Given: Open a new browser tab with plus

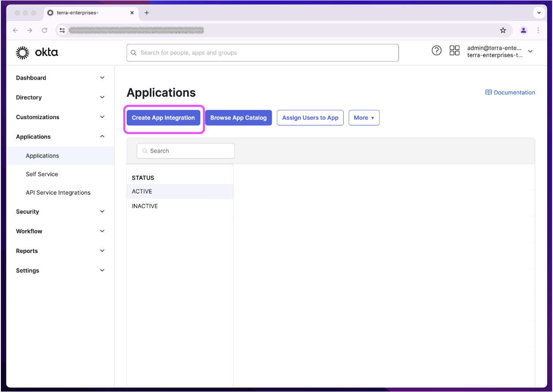Looking at the screenshot, I should pos(147,13).
